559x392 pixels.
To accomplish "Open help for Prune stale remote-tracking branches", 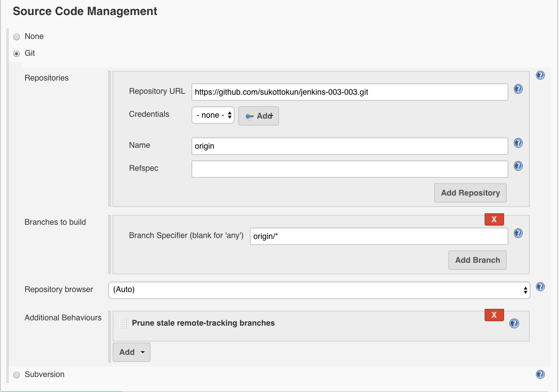I will 514,324.
